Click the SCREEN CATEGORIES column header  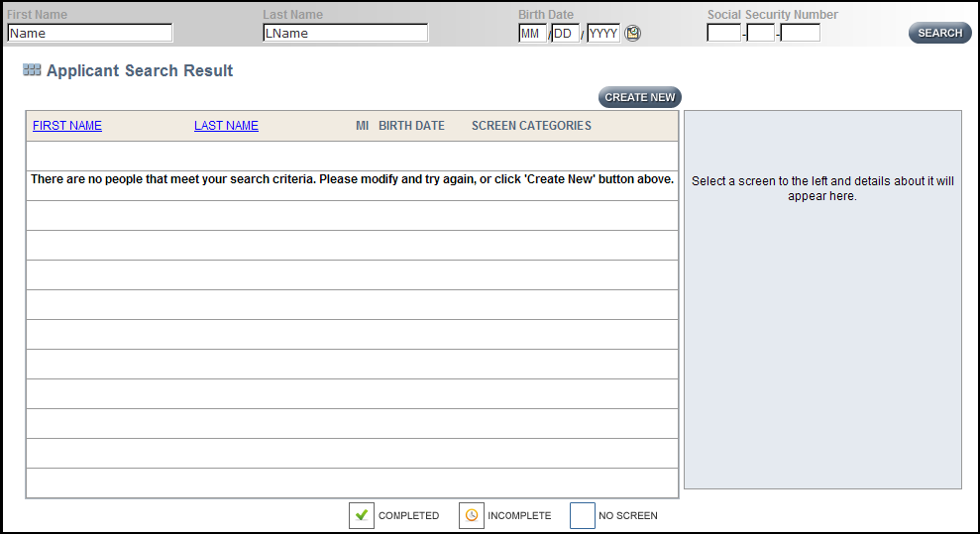531,126
